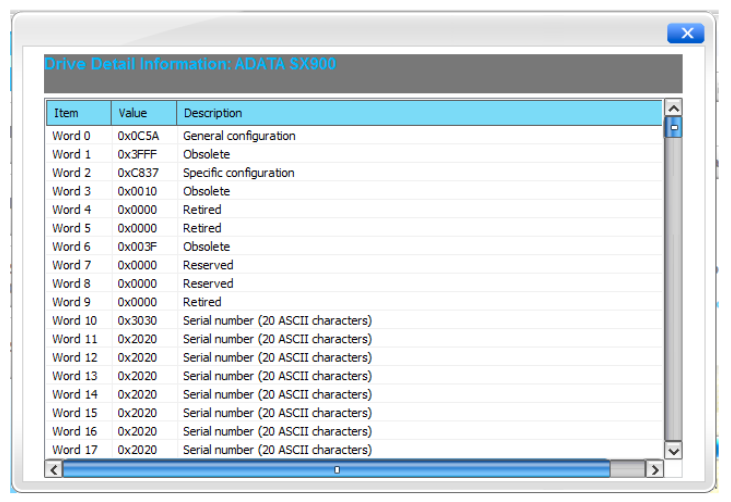Click the vertical scrollbar up arrow

point(673,108)
